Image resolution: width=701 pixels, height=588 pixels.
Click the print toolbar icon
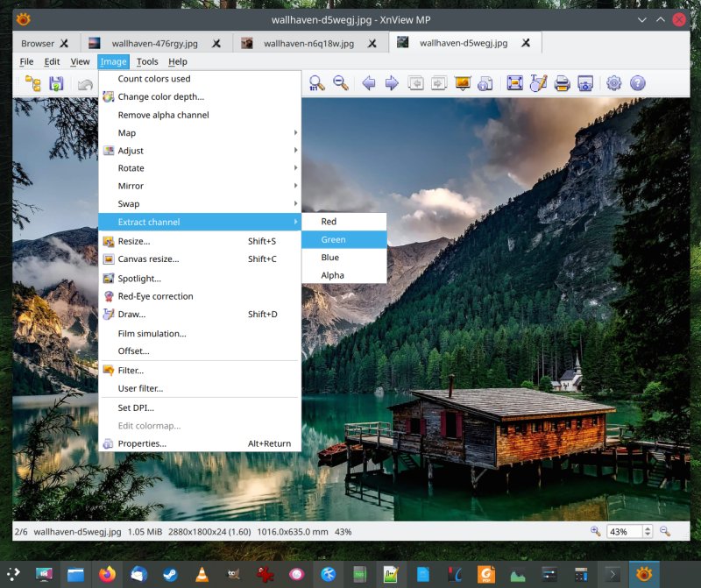[x=562, y=83]
